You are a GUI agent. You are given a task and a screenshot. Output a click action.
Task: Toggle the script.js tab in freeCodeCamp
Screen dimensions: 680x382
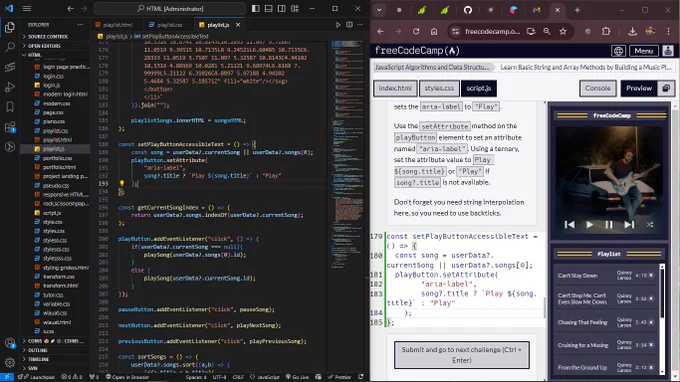[x=478, y=88]
